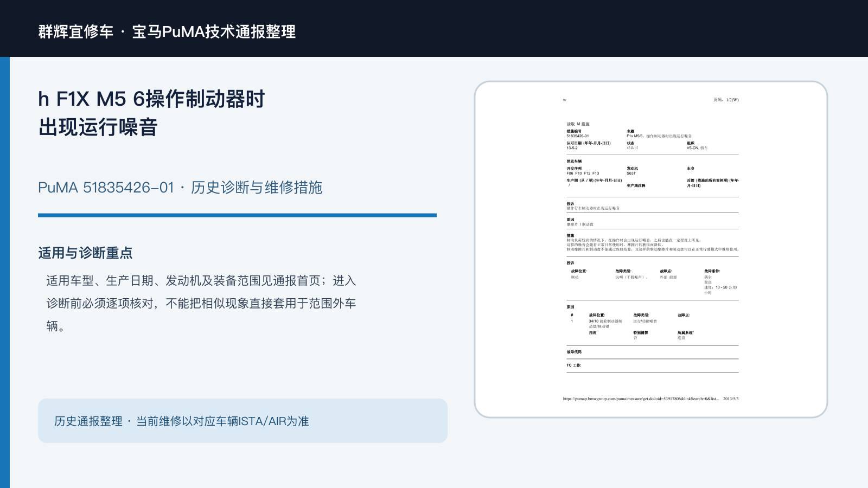Open the scanned PuMA document thumbnail
Image resolution: width=868 pixels, height=488 pixels.
[x=651, y=249]
